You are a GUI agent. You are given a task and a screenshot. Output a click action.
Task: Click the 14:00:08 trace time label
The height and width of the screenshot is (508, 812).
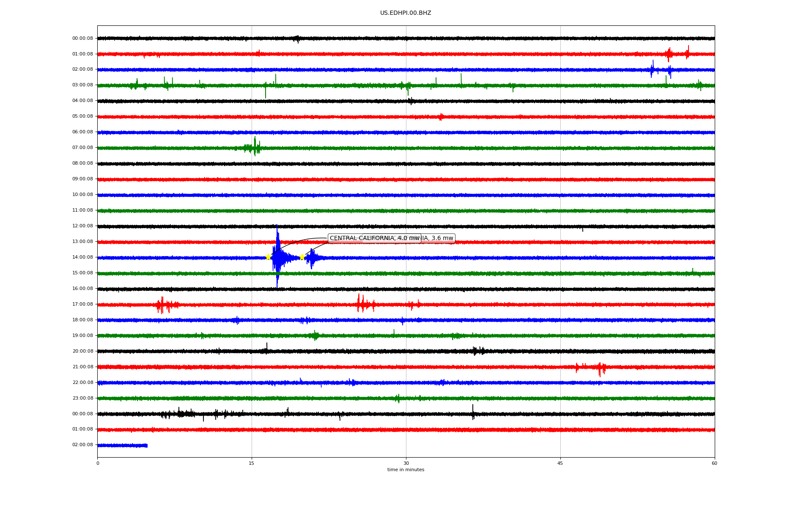pos(82,257)
